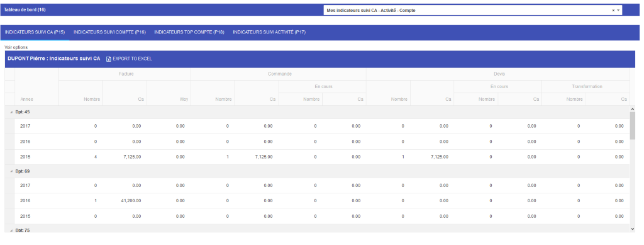Select the 2015 row in Dpt: 69

point(317,216)
